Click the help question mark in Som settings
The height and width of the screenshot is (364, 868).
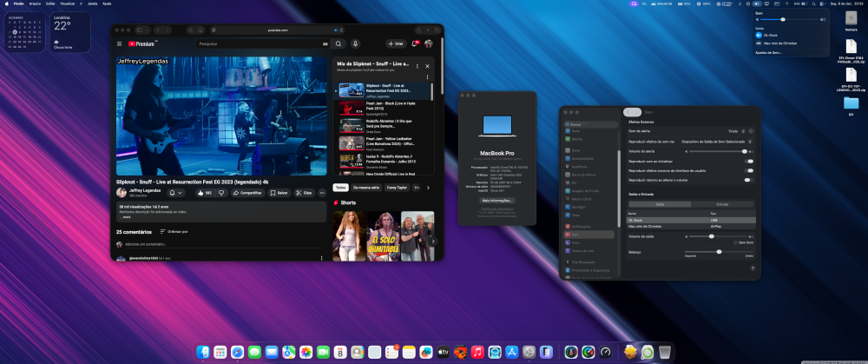753,268
